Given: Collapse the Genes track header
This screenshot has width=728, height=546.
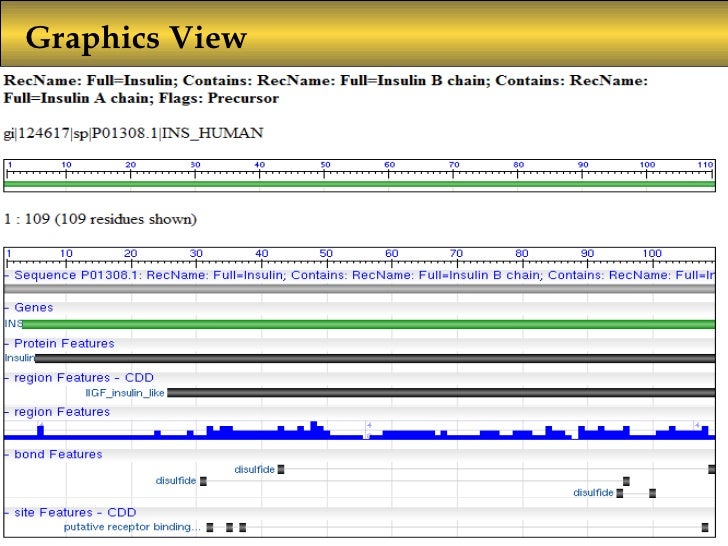Looking at the screenshot, I should pyautogui.click(x=7, y=308).
